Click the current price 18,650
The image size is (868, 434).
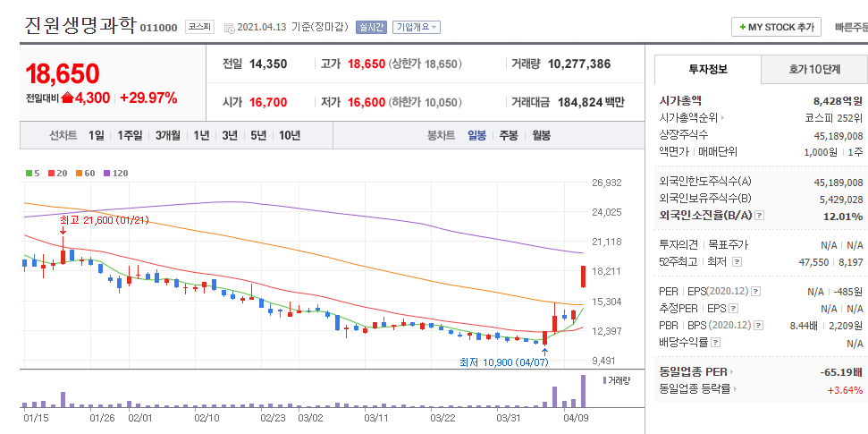click(x=63, y=73)
